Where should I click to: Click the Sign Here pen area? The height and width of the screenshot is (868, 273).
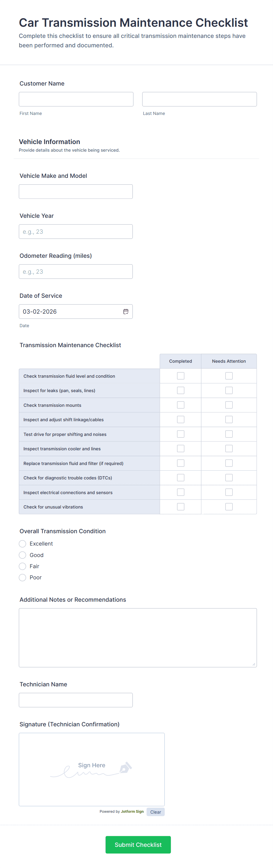[x=92, y=769]
